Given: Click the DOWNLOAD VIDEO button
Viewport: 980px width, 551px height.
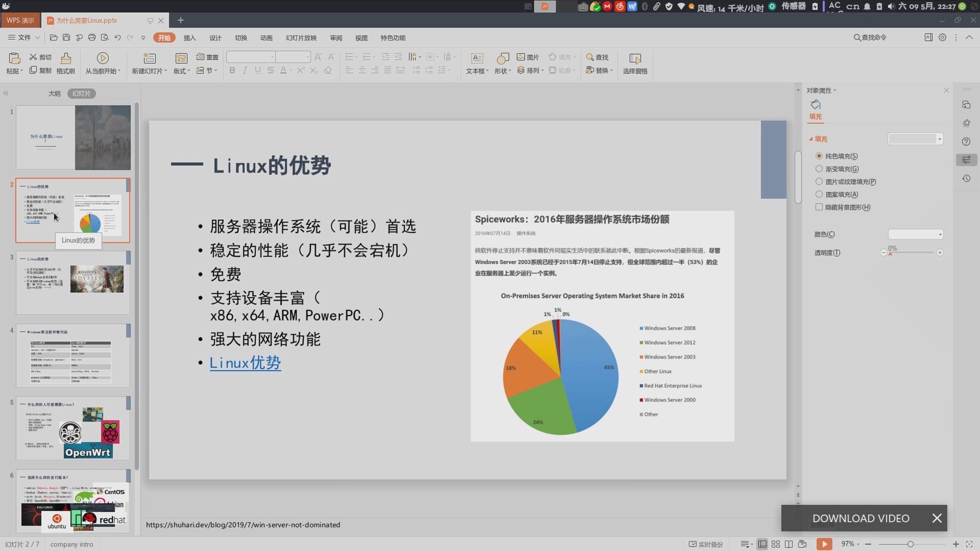Looking at the screenshot, I should click(861, 518).
